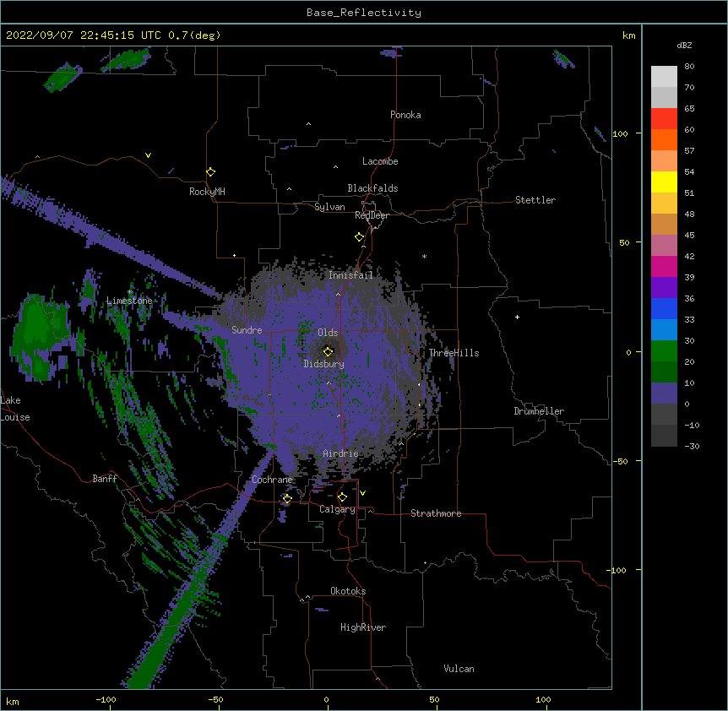
Task: Click the yellow diamond marker south of RedDeer
Action: tap(360, 237)
